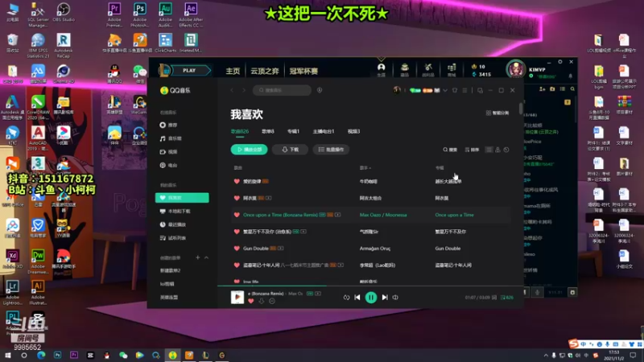This screenshot has height=362, width=644.
Task: Seek on the song progress bar
Action: [x=370, y=286]
